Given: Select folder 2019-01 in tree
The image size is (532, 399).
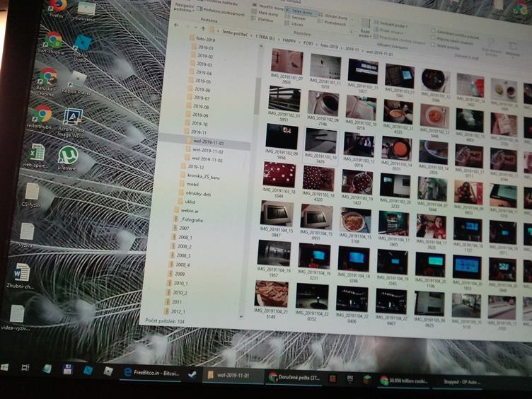Looking at the screenshot, I should tap(202, 47).
